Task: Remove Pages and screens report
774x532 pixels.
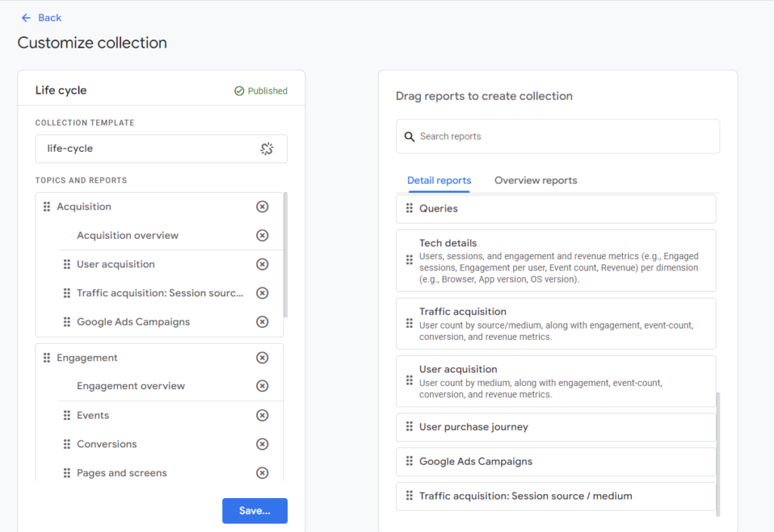Action: tap(262, 473)
